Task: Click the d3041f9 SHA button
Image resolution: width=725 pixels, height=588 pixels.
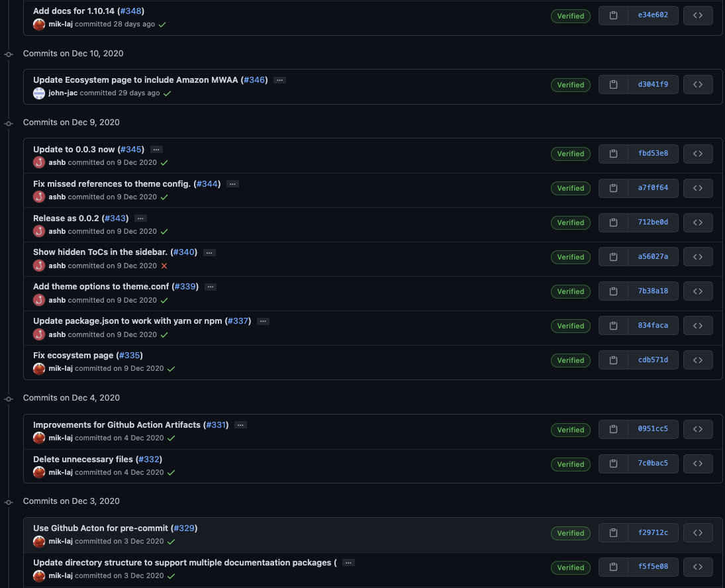Action: [x=653, y=84]
